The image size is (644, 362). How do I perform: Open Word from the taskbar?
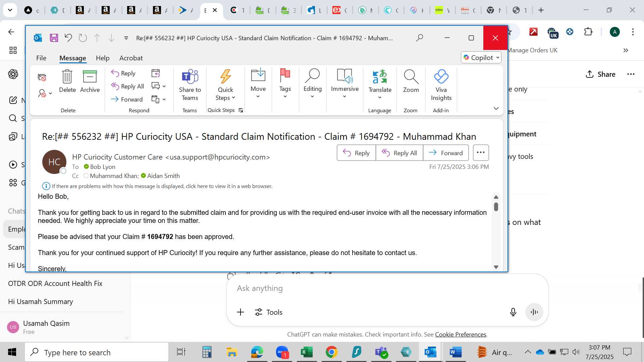[x=455, y=352]
